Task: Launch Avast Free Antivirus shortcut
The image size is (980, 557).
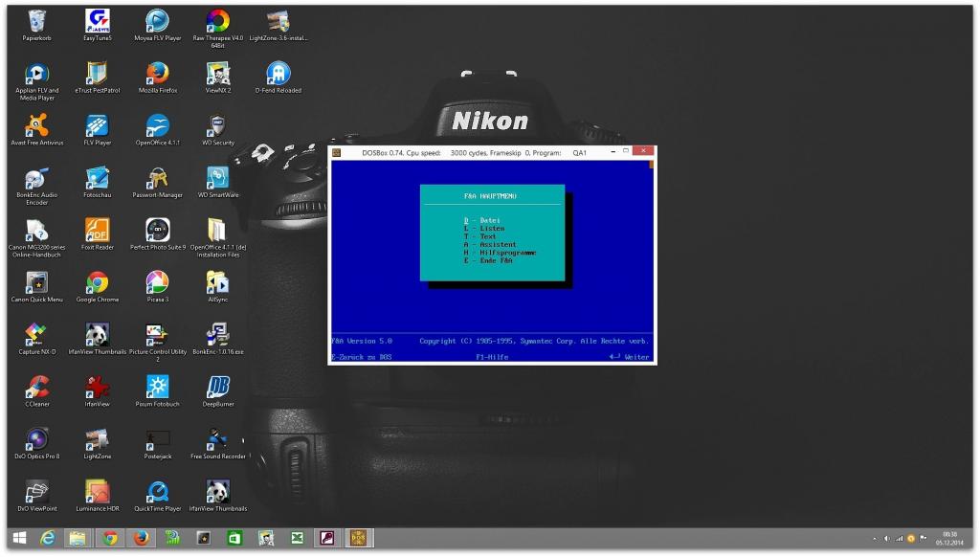Action: point(37,127)
